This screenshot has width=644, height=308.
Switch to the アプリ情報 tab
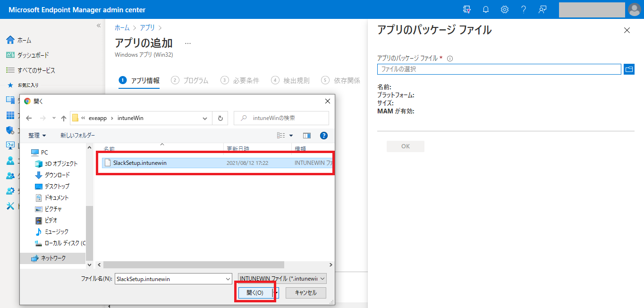point(139,80)
